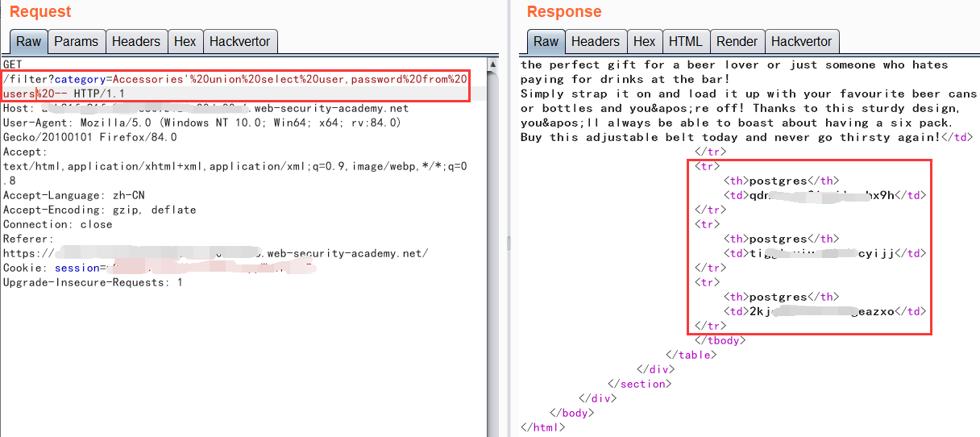The height and width of the screenshot is (437, 980).
Task: Click the Cookie session header line
Action: (161, 268)
